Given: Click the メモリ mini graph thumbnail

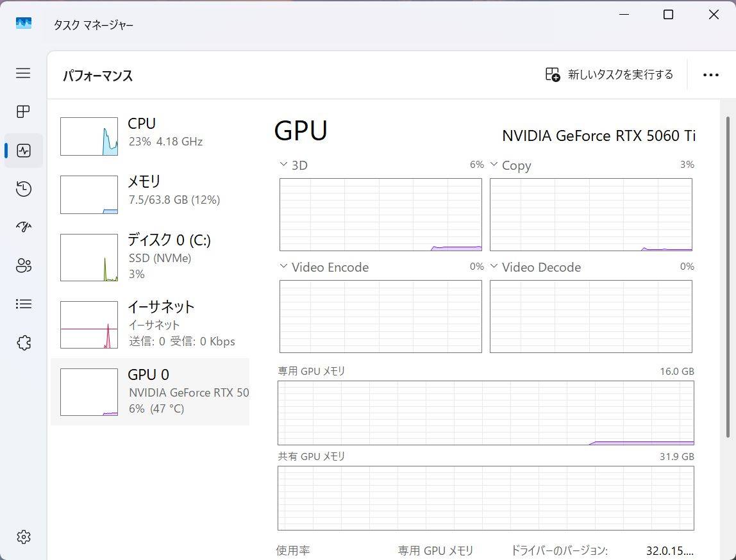Looking at the screenshot, I should [89, 195].
